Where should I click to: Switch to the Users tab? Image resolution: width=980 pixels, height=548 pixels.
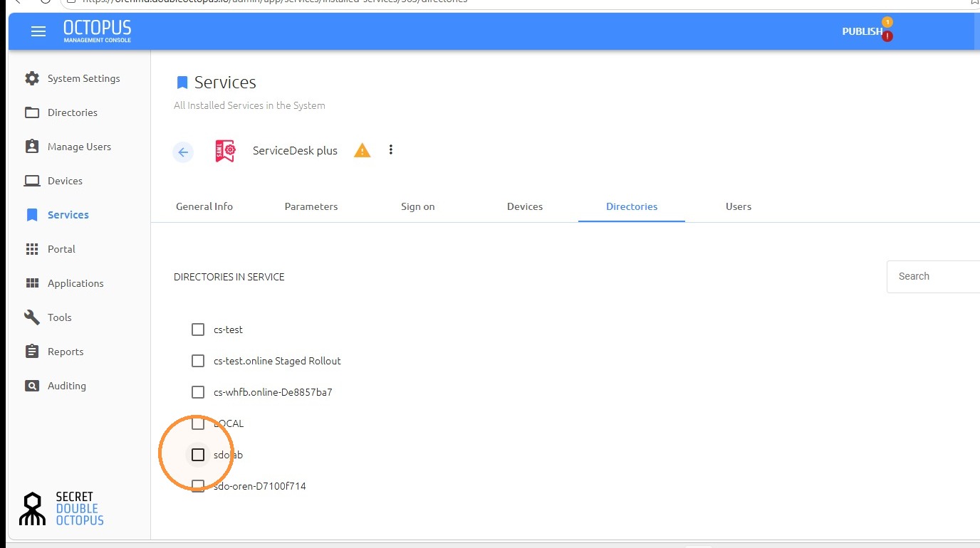[739, 206]
